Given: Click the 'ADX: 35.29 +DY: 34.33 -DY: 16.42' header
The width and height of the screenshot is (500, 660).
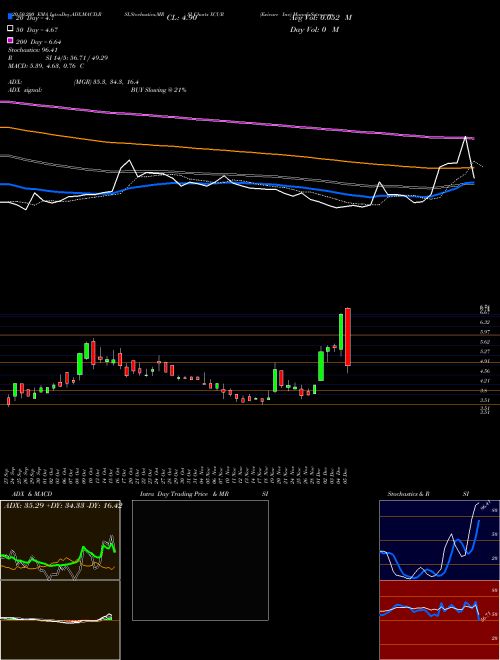Looking at the screenshot, I should click(x=63, y=506).
